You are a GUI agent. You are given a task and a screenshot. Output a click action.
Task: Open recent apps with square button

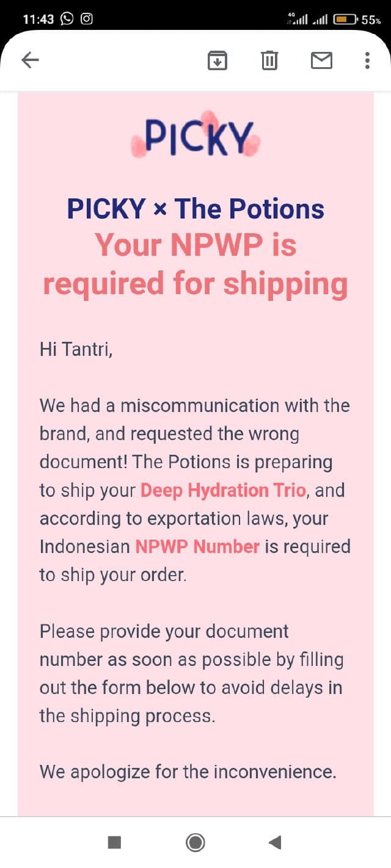point(114,842)
